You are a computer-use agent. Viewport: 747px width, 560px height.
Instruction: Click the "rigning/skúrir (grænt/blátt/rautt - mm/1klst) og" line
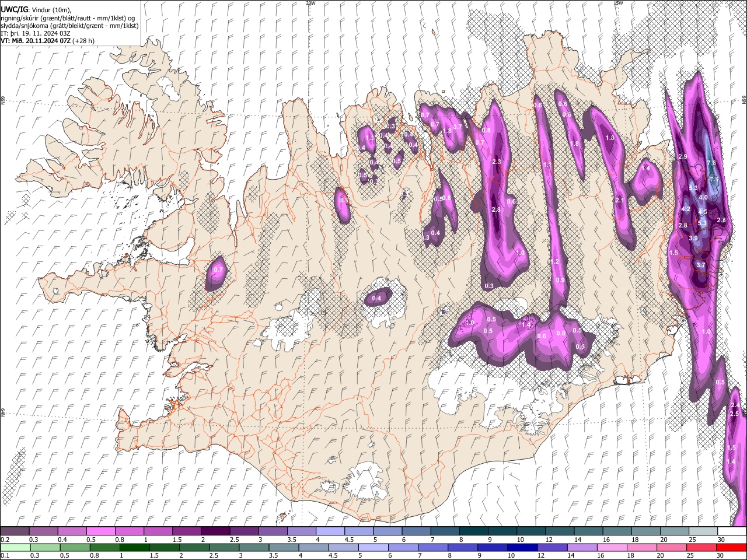pyautogui.click(x=68, y=17)
